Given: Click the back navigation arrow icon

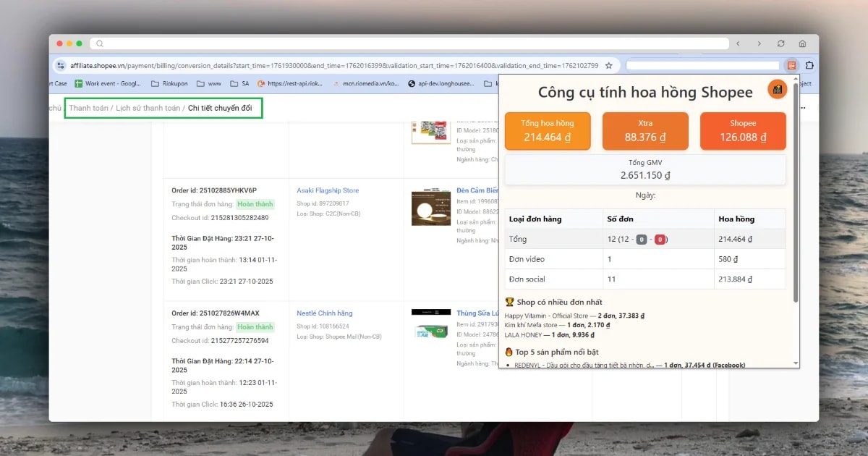Looking at the screenshot, I should click(x=739, y=43).
